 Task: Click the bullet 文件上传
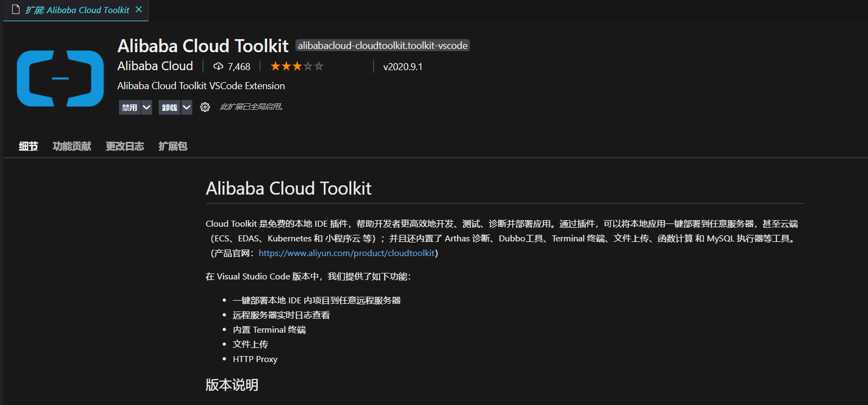tap(250, 344)
